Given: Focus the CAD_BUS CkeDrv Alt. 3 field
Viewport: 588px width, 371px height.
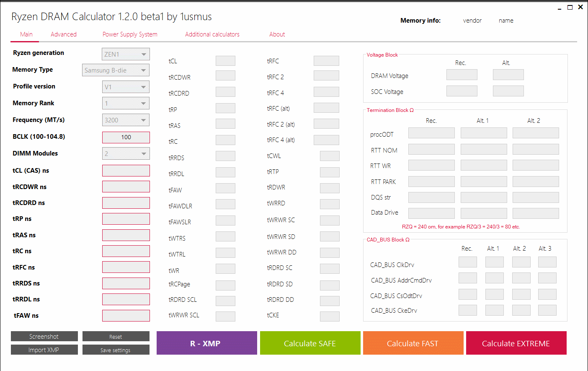Looking at the screenshot, I should (x=547, y=310).
